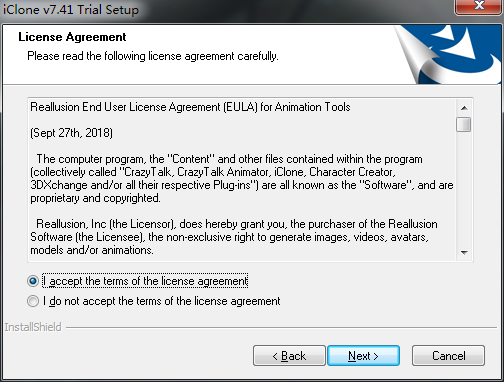This screenshot has width=504, height=382.
Task: Go to the previous step with Back
Action: click(289, 356)
